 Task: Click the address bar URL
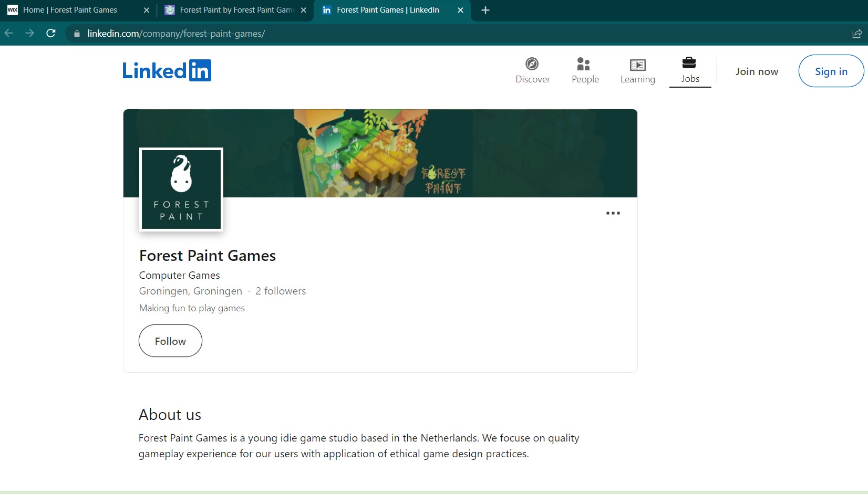[x=176, y=34]
